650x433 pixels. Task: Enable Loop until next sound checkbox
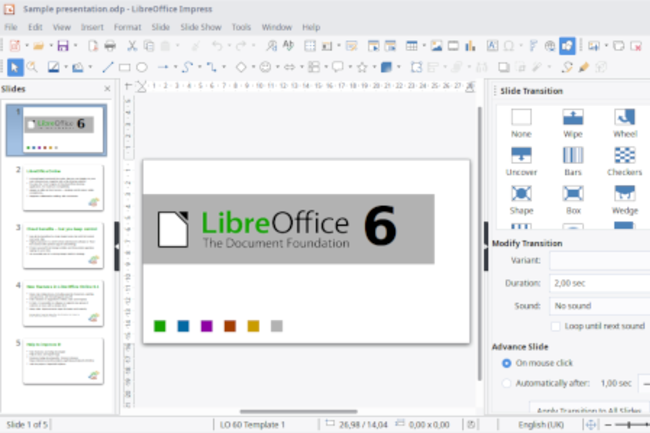click(x=556, y=326)
